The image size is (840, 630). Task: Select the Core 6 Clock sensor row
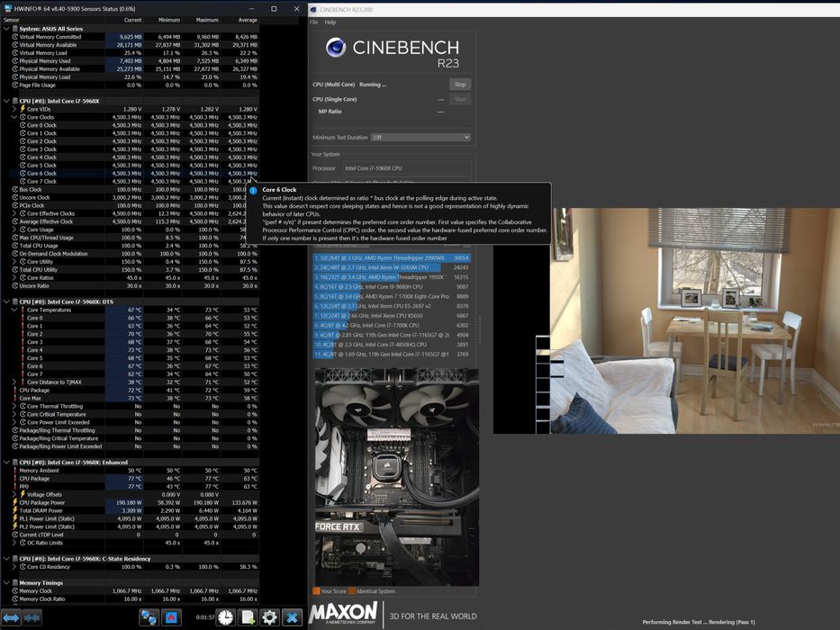click(x=134, y=173)
